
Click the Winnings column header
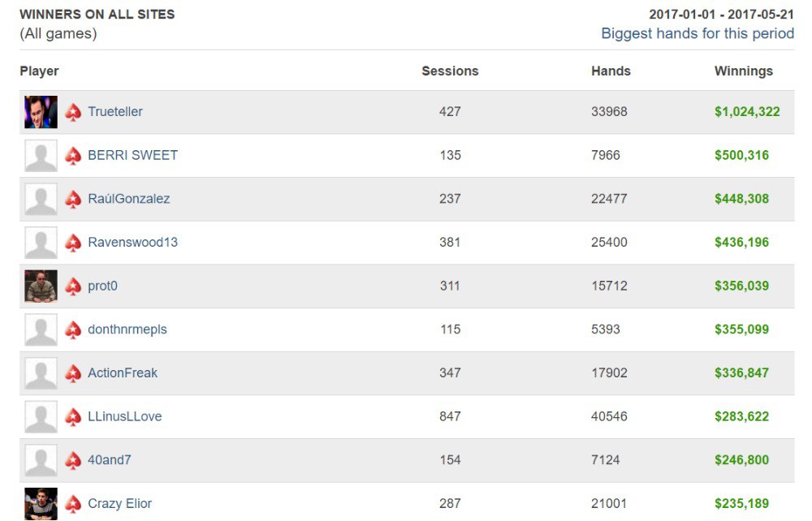click(743, 71)
